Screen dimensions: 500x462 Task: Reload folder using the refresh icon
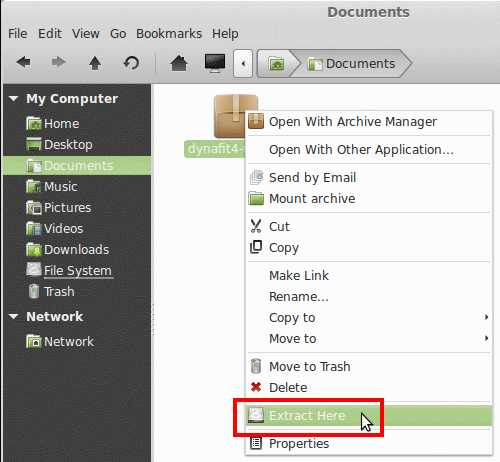131,63
